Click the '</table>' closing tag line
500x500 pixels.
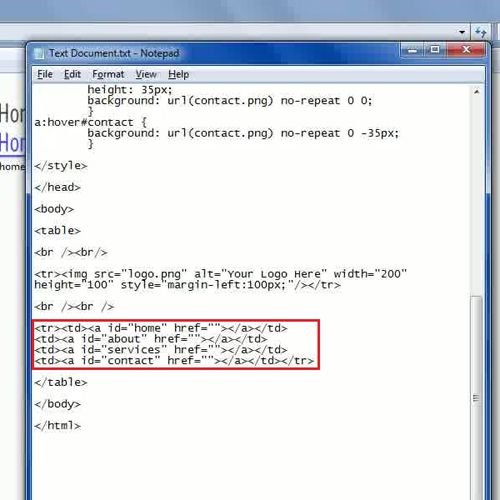click(x=61, y=382)
